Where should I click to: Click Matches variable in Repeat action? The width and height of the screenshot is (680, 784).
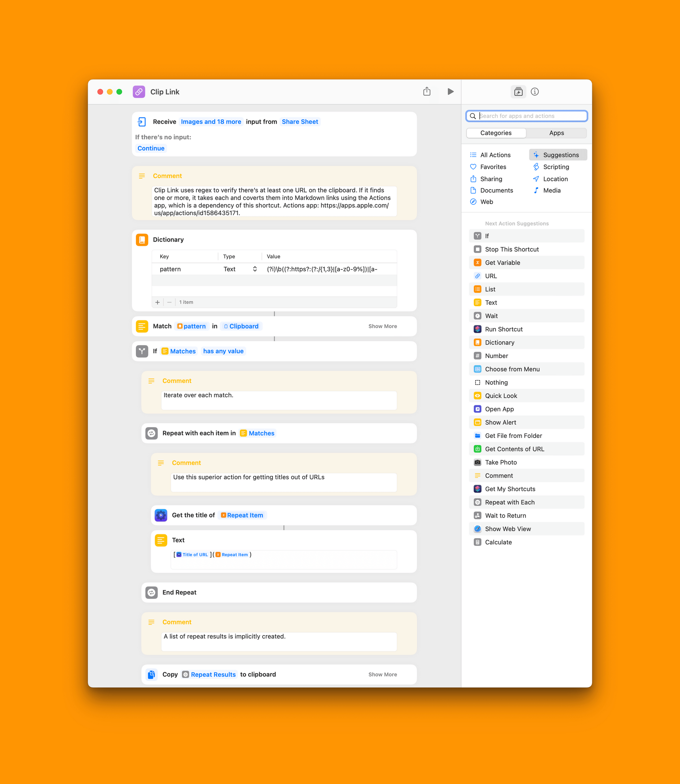pos(257,433)
